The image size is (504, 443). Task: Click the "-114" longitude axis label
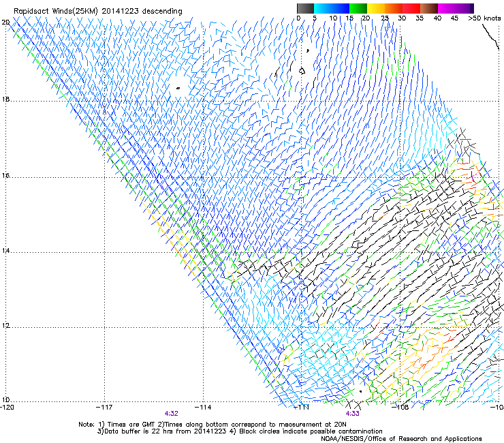(x=203, y=408)
